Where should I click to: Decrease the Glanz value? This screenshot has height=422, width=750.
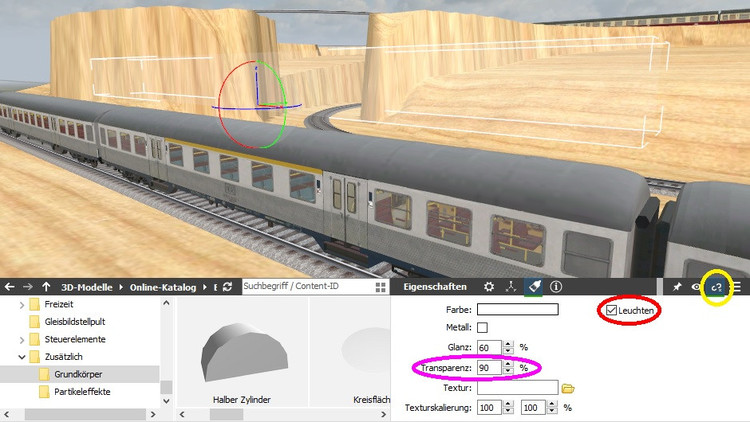(508, 351)
